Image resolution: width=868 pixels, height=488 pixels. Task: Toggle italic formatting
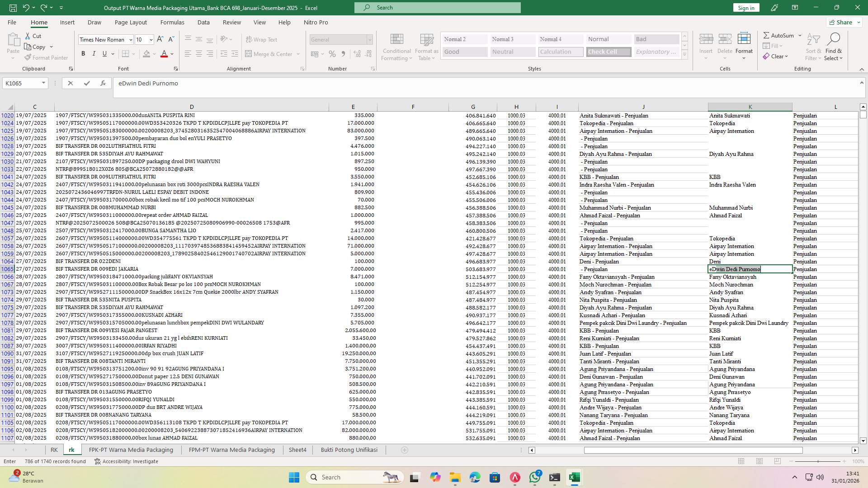click(94, 53)
